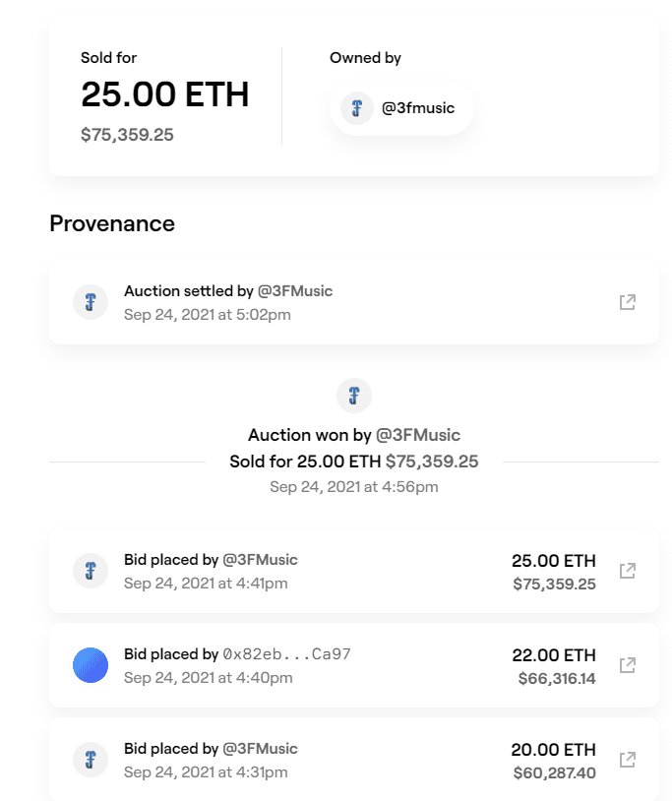
Task: Click blue gradient avatar of 0x82eb bidder
Action: coord(91,665)
